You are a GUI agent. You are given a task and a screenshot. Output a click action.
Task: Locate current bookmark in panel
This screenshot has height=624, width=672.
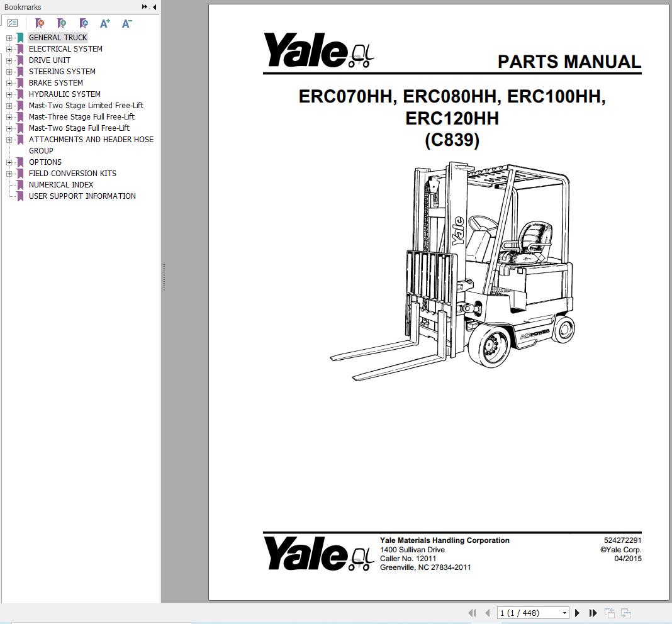(x=84, y=23)
